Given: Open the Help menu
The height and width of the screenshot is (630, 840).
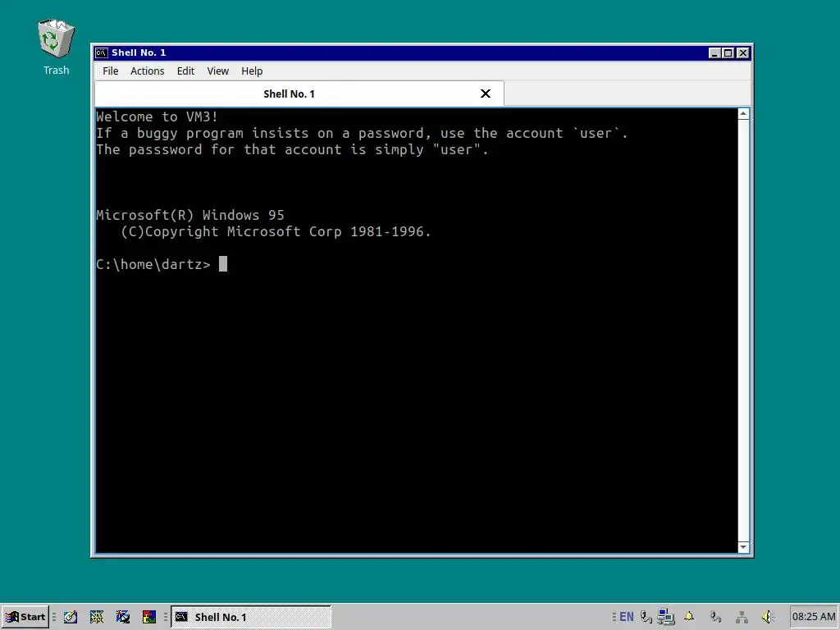Looking at the screenshot, I should (x=252, y=71).
